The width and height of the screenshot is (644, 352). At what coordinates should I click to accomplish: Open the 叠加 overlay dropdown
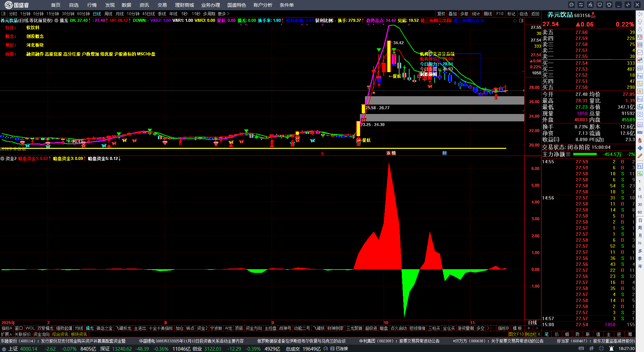[453, 14]
